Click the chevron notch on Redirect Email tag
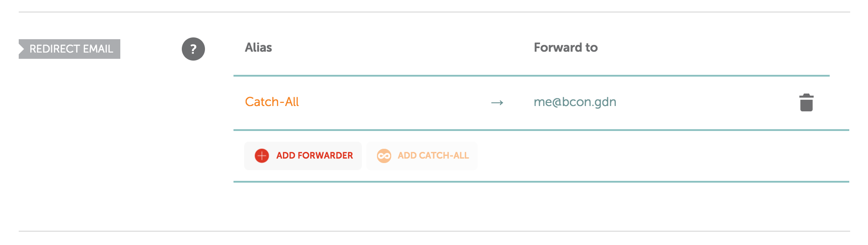This screenshot has width=868, height=245. click(x=21, y=49)
